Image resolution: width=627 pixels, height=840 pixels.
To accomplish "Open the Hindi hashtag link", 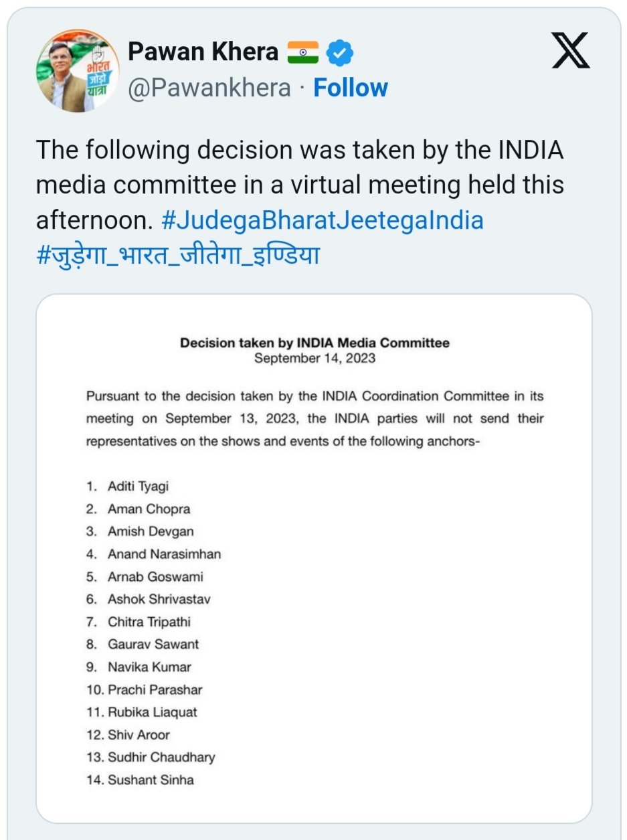I will tap(178, 256).
